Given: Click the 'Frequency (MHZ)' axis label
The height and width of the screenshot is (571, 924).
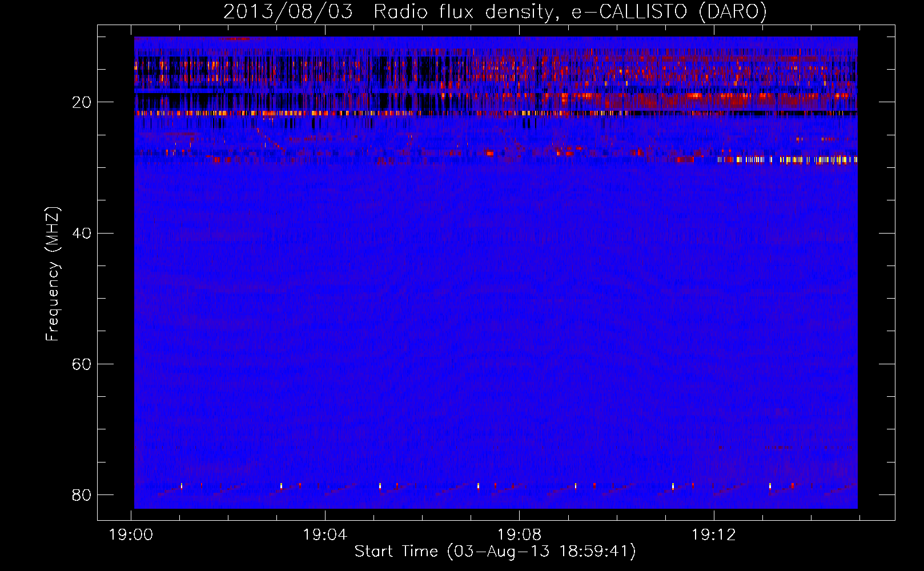Looking at the screenshot, I should (x=53, y=274).
